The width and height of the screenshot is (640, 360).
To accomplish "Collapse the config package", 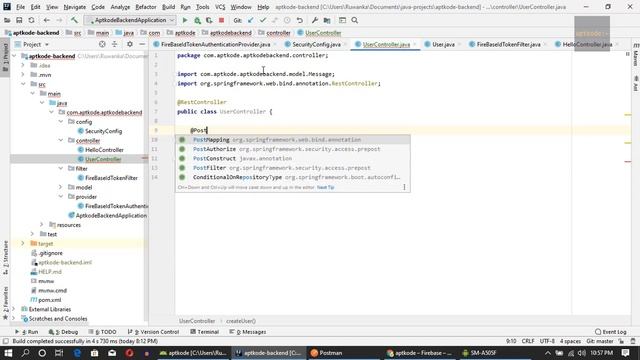I will pyautogui.click(x=61, y=122).
